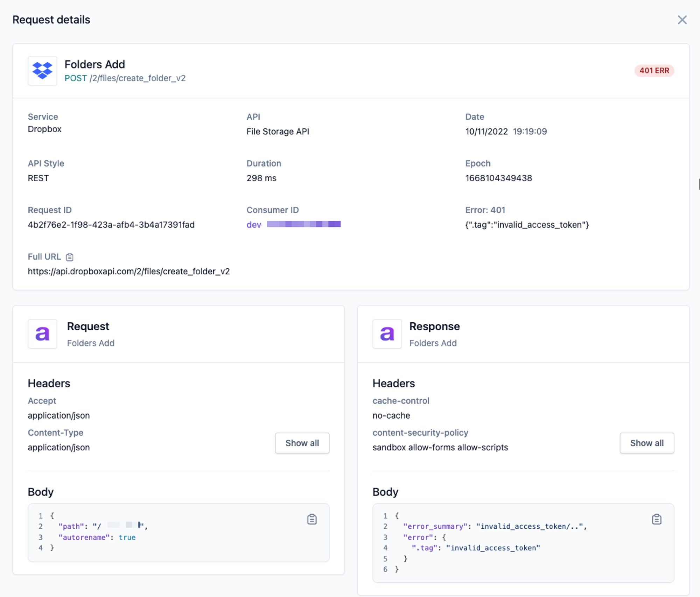Click sandbox allow-forms allow-scripts value
The width and height of the screenshot is (700, 597).
[440, 447]
